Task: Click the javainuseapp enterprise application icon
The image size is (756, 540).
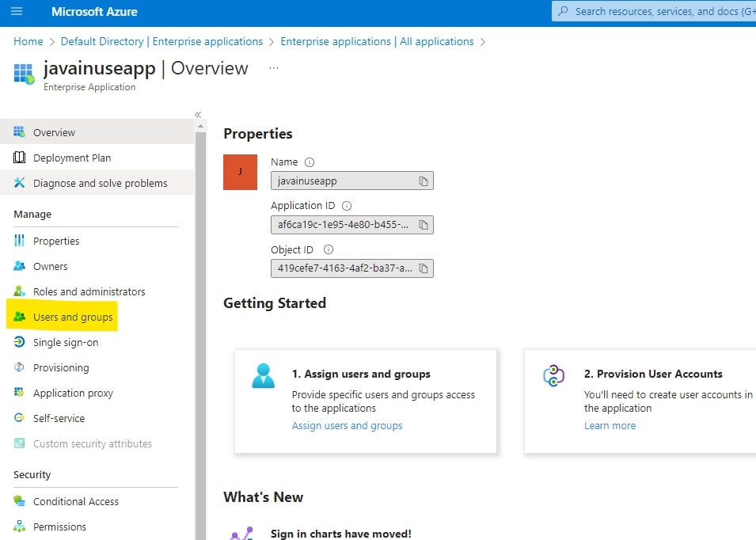Action: click(24, 74)
